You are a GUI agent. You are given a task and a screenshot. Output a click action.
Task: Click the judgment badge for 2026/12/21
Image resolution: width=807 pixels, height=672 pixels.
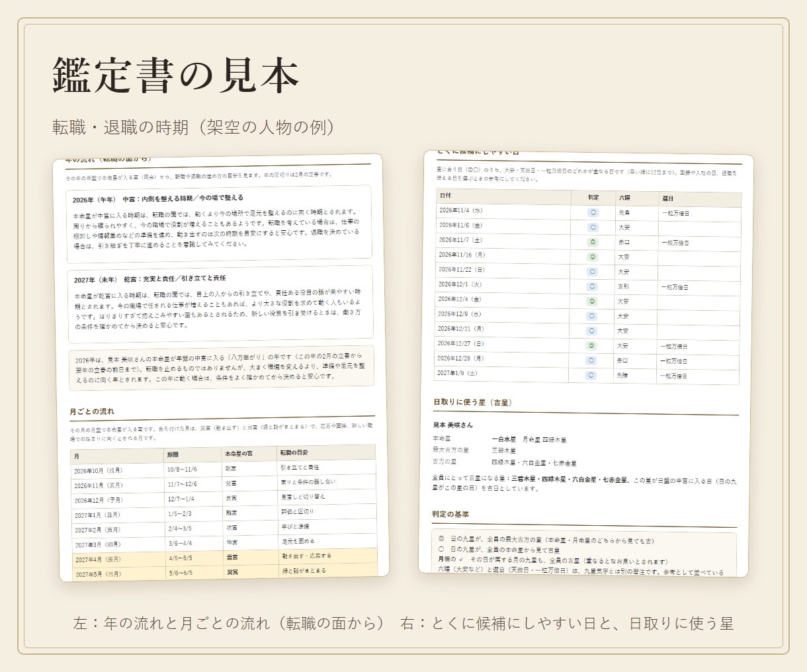click(x=592, y=331)
